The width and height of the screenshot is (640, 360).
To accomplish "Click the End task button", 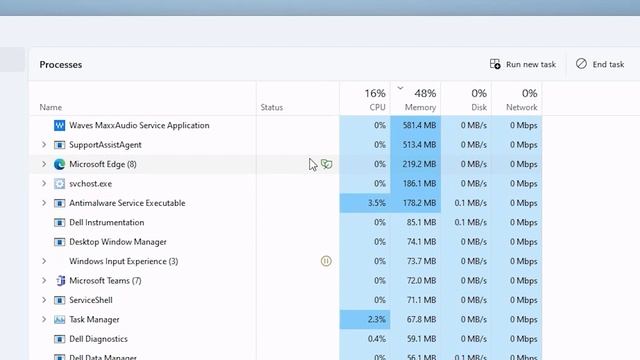I will (x=600, y=64).
